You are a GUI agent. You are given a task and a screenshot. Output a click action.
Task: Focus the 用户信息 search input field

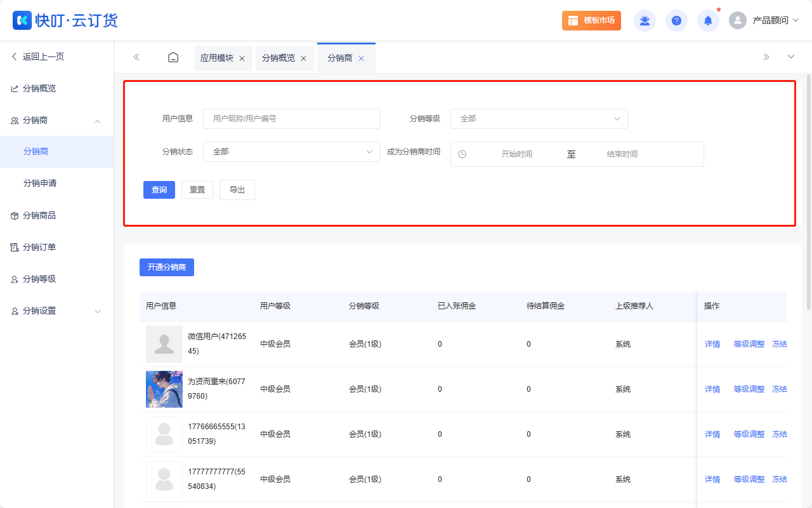(292, 119)
